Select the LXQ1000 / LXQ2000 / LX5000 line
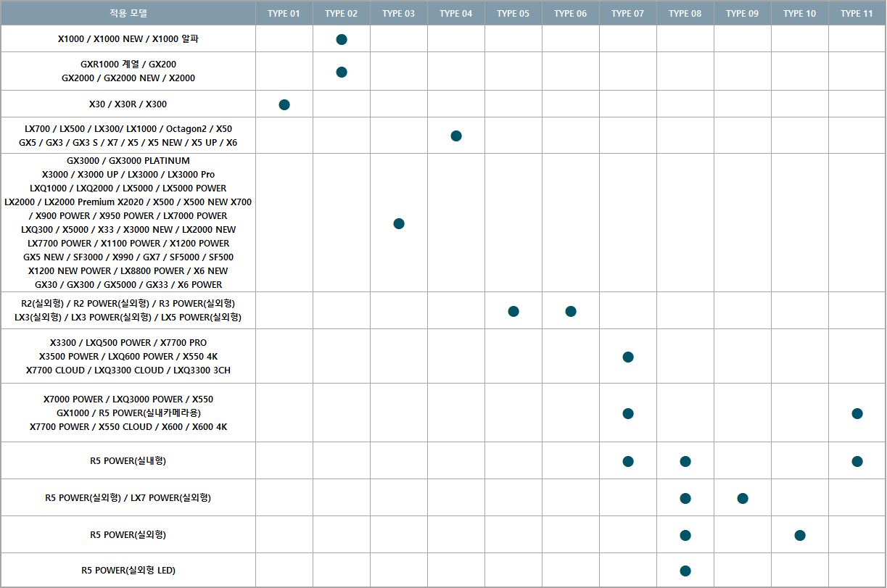The width and height of the screenshot is (887, 588). 128,188
